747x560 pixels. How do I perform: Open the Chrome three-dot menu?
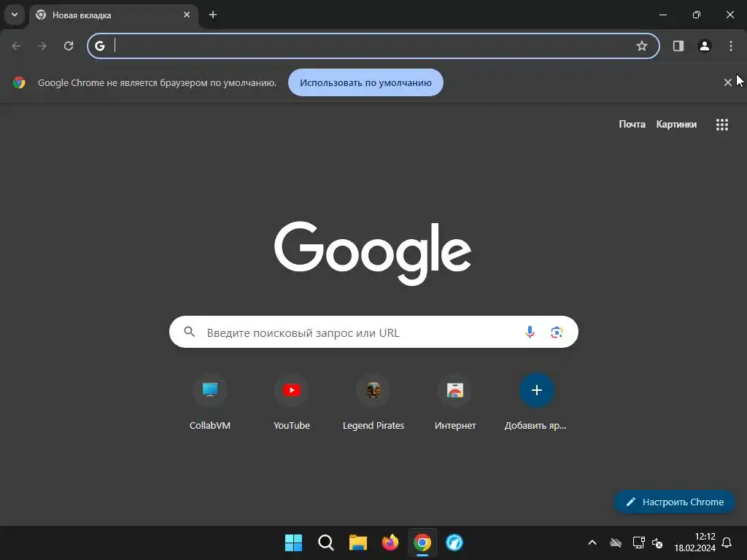(731, 46)
